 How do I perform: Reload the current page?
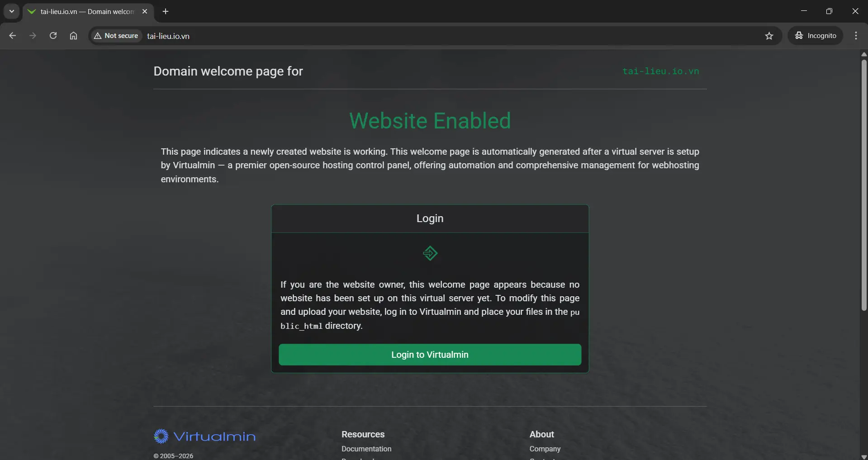coord(53,36)
